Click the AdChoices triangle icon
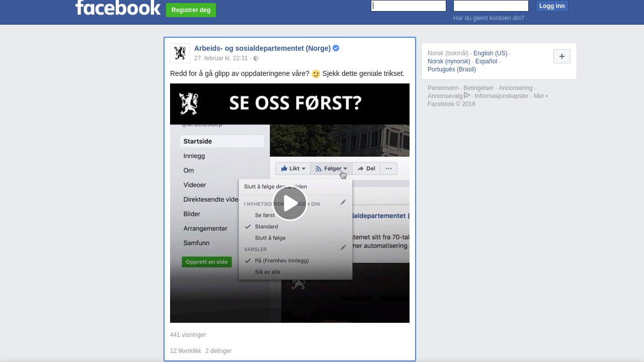This screenshot has width=644, height=362. (x=467, y=96)
